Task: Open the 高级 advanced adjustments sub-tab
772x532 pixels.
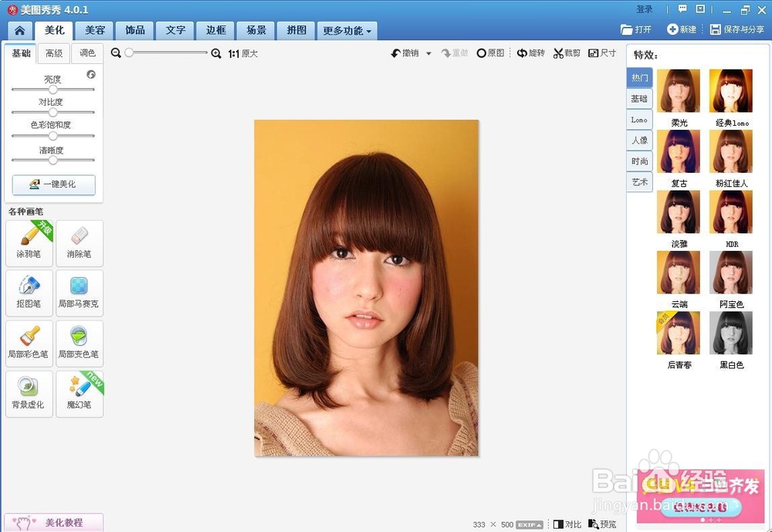Action: click(x=54, y=53)
